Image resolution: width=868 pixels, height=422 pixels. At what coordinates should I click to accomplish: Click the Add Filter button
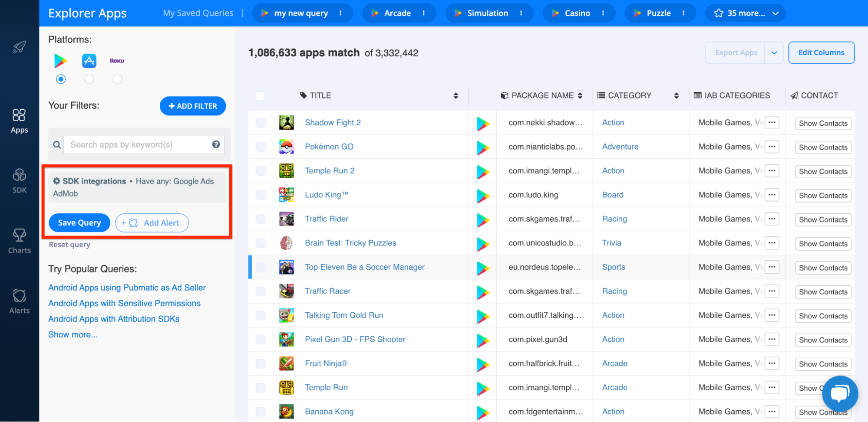(193, 106)
